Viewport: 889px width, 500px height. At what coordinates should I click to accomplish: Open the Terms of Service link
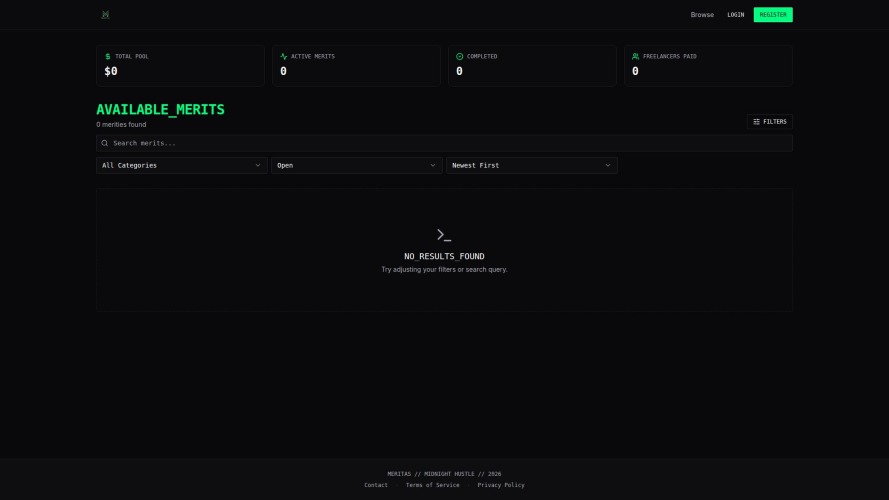click(433, 485)
